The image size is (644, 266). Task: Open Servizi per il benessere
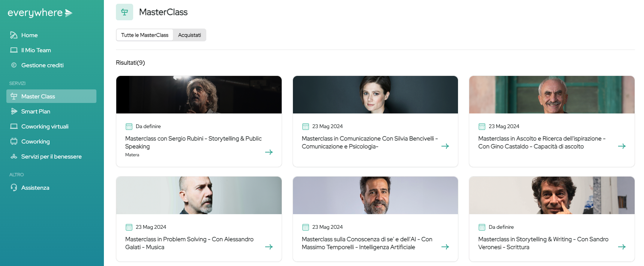(x=51, y=156)
